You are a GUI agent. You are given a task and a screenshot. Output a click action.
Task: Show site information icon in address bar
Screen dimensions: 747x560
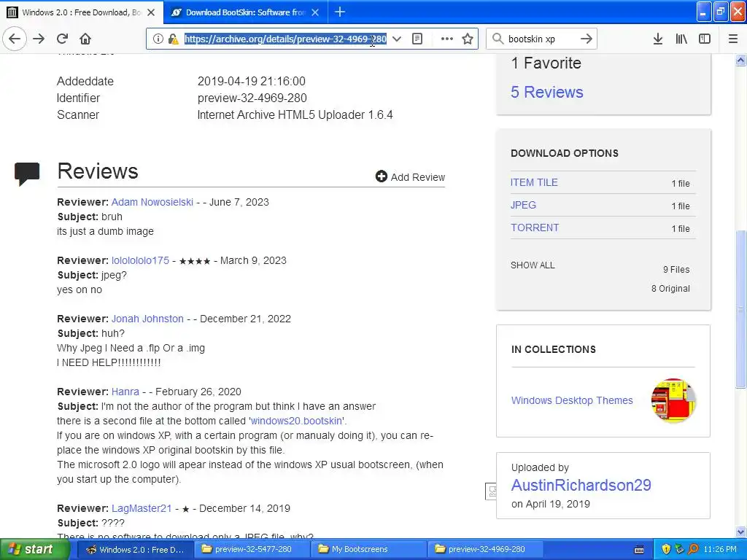tap(158, 39)
